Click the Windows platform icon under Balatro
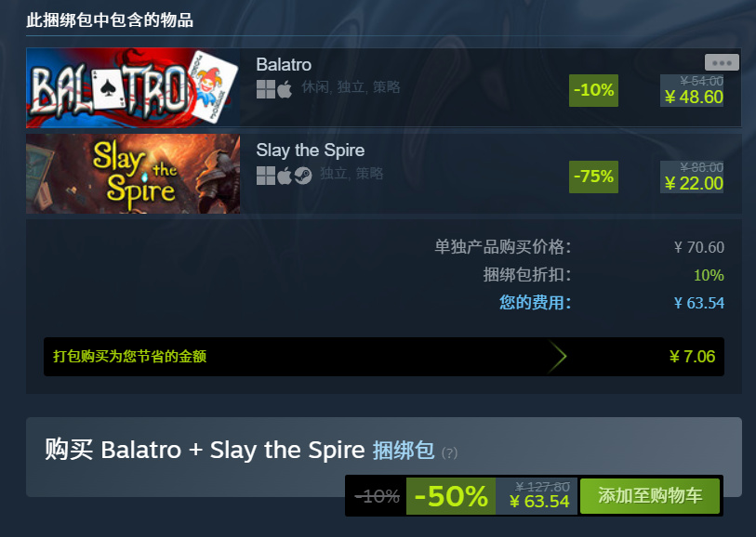The height and width of the screenshot is (537, 756). [266, 89]
